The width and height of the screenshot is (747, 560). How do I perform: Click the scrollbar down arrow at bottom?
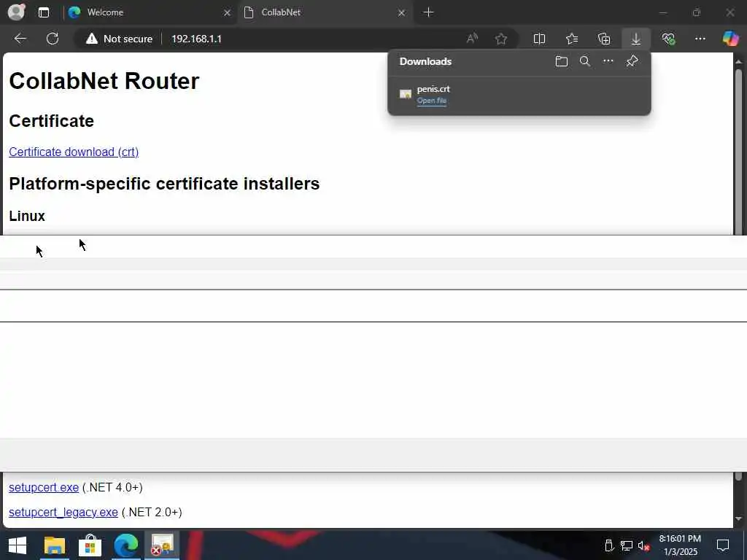pos(738,519)
